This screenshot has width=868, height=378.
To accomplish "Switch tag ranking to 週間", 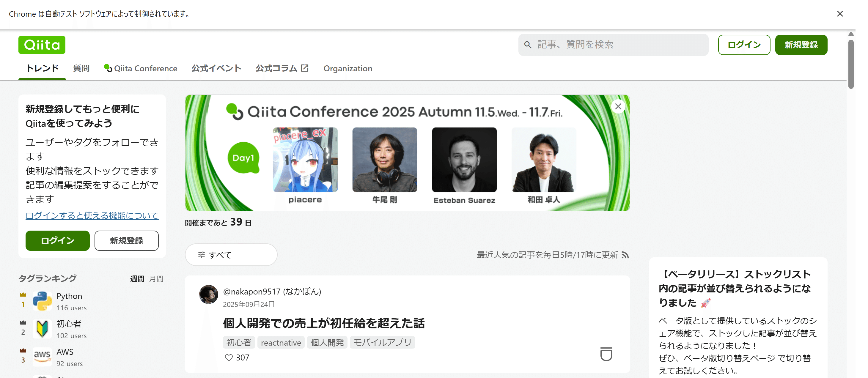I will point(137,279).
